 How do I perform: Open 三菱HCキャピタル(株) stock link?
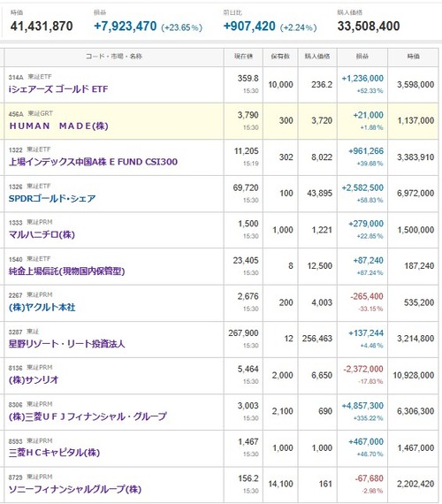click(54, 453)
